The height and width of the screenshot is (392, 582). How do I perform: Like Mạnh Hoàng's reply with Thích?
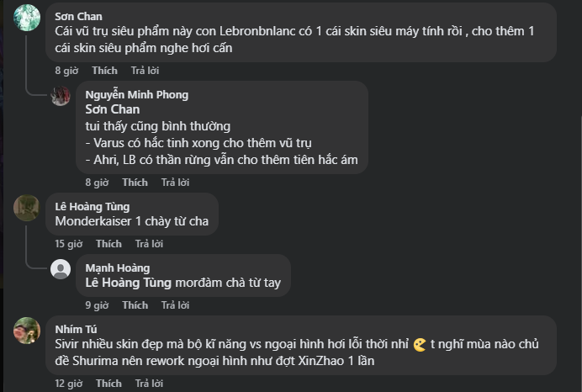click(x=135, y=305)
